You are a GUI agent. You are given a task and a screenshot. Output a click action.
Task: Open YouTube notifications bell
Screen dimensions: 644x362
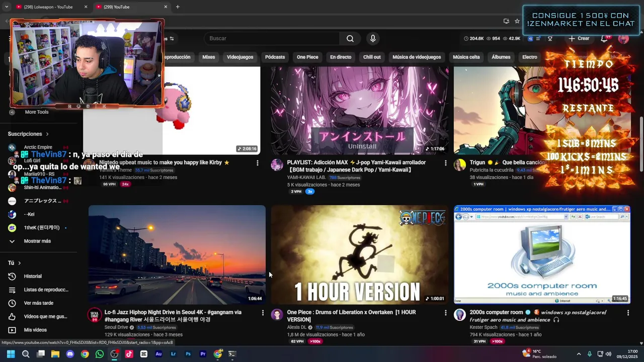tap(604, 39)
